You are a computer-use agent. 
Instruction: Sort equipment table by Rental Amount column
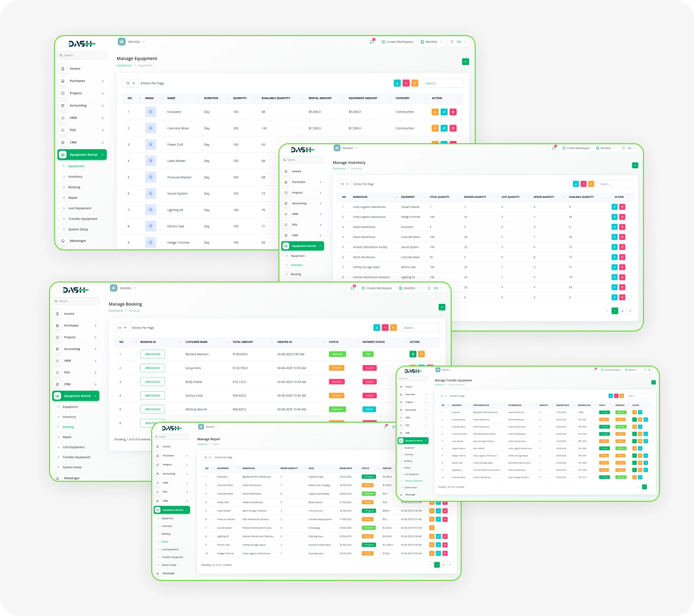(x=320, y=98)
